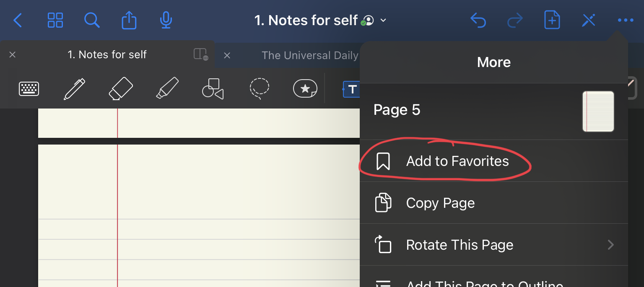The width and height of the screenshot is (644, 287).
Task: Click the Page 5 thumbnail preview
Action: (x=598, y=111)
